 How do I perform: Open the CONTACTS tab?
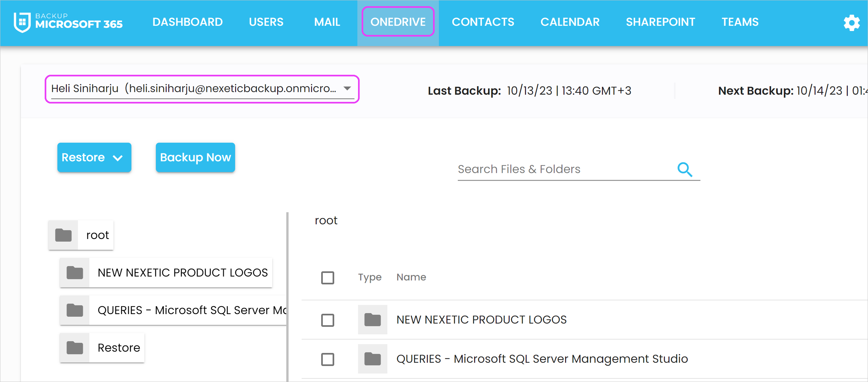tap(483, 22)
